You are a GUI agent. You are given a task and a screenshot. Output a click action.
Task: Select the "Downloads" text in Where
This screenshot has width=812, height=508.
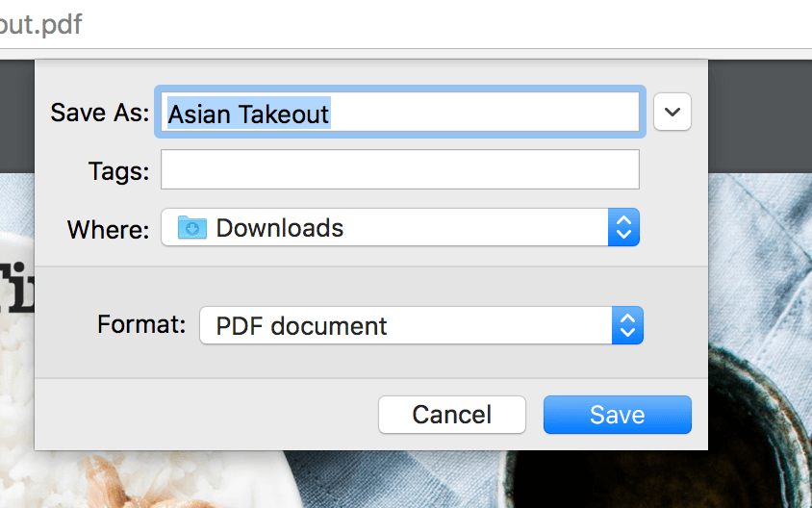click(x=279, y=228)
